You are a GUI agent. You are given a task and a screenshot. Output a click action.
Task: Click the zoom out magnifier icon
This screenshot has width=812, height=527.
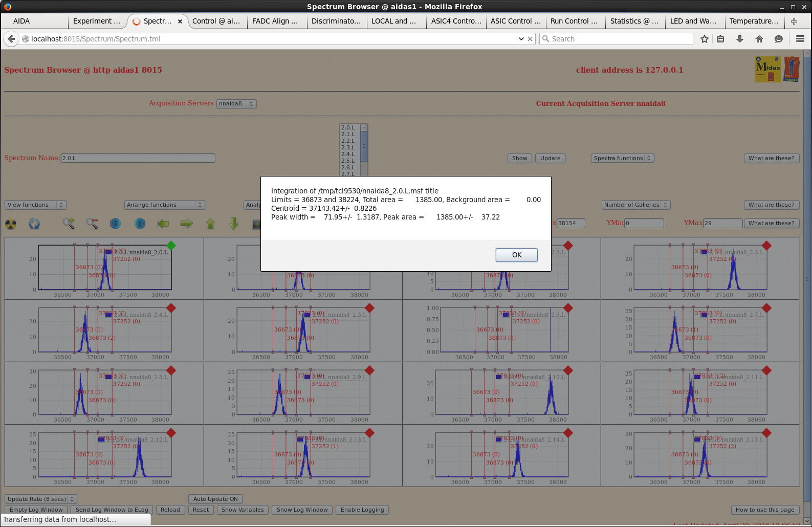click(92, 224)
